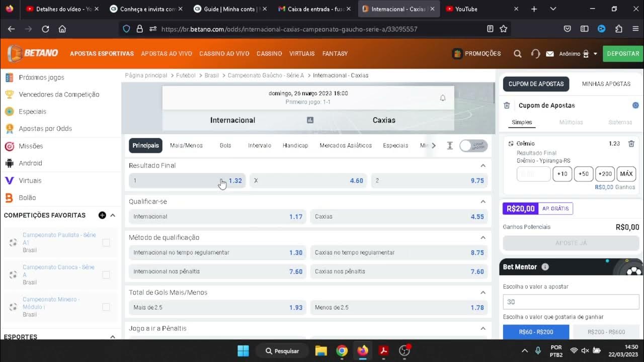Image resolution: width=644 pixels, height=362 pixels.
Task: Switch to Mais/Menos market tab
Action: pos(186,145)
